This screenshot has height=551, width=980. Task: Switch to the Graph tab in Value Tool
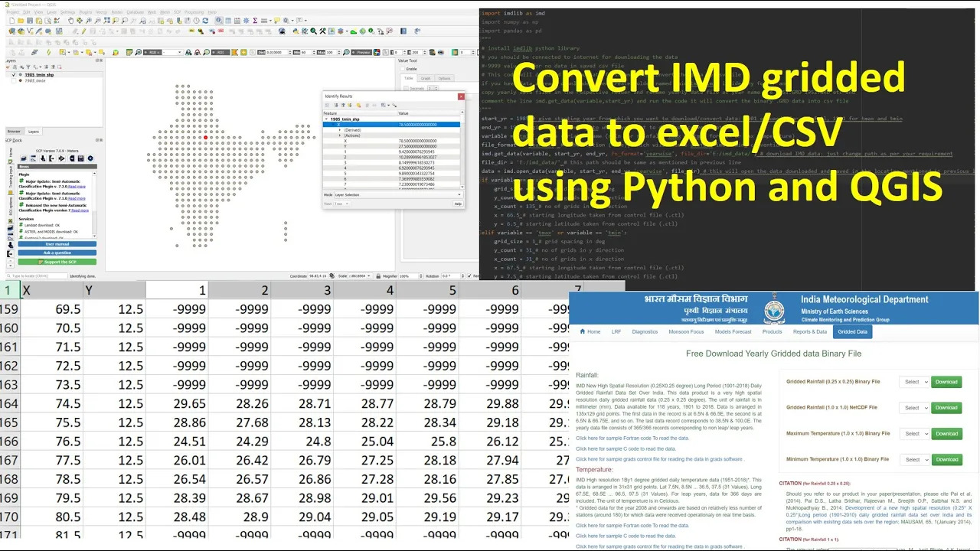(426, 78)
